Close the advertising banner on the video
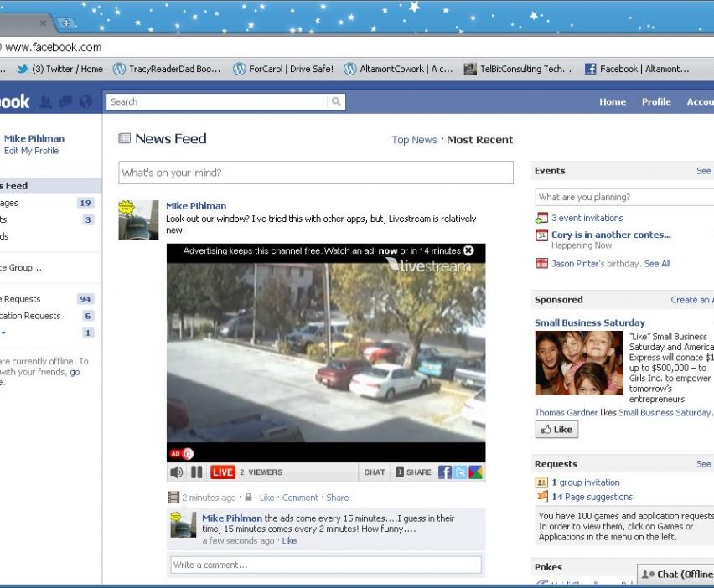This screenshot has width=714, height=588. click(x=468, y=250)
